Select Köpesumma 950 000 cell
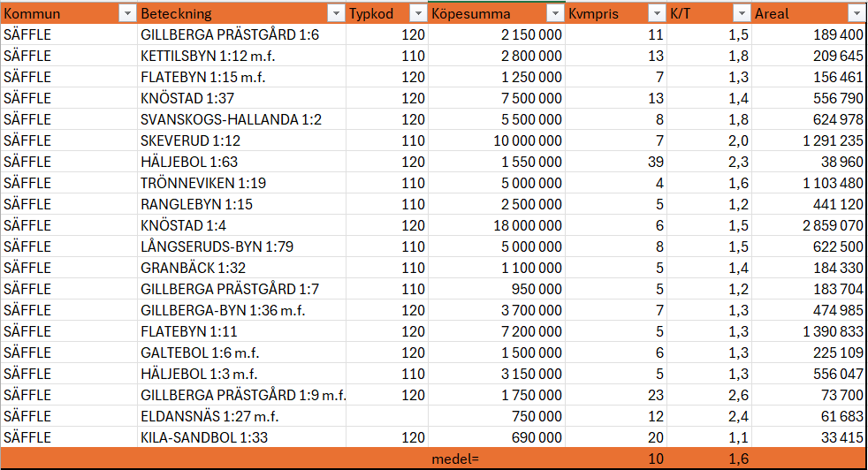The height and width of the screenshot is (470, 868). click(496, 289)
